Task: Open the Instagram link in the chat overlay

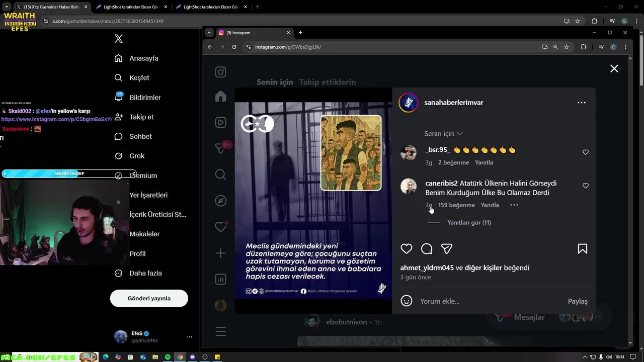Action: point(57,119)
